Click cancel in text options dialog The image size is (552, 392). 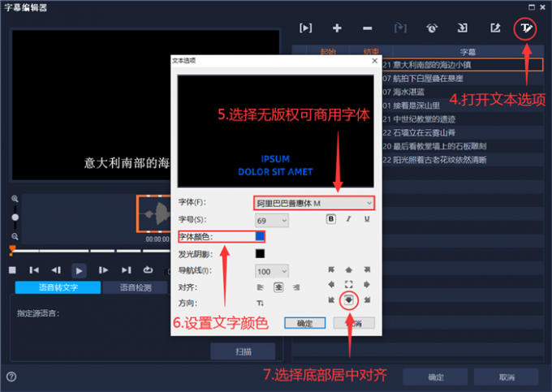(354, 323)
